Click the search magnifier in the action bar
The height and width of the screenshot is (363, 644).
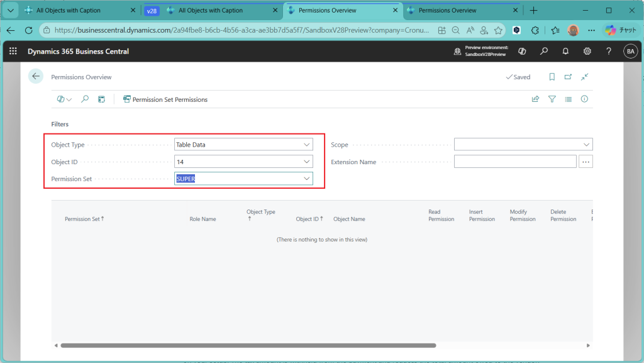click(x=85, y=99)
